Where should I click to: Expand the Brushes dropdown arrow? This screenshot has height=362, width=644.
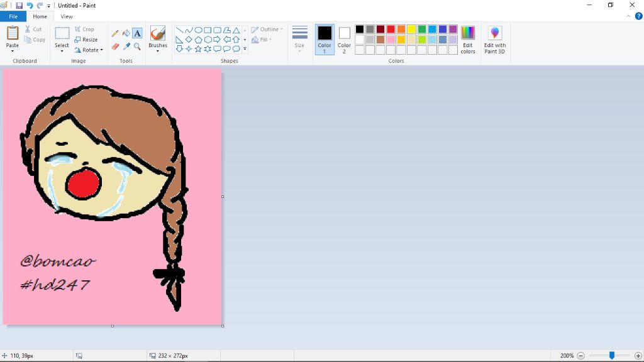click(x=158, y=52)
